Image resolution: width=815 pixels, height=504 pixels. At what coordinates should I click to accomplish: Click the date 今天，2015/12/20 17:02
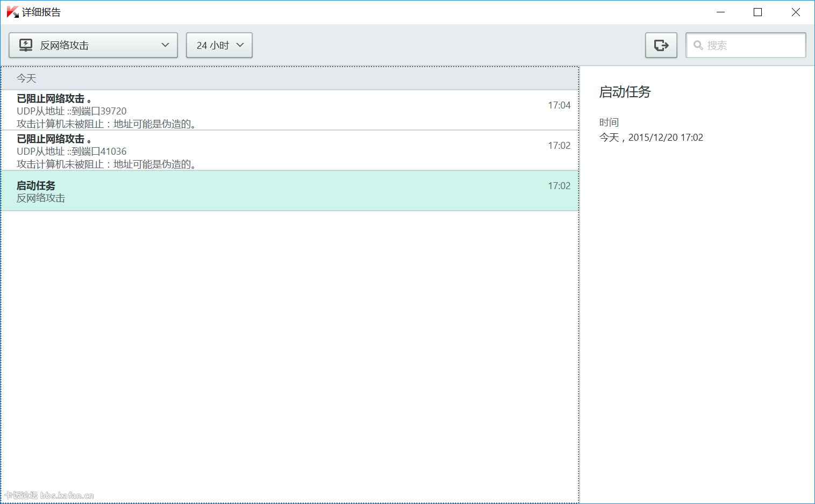[651, 138]
